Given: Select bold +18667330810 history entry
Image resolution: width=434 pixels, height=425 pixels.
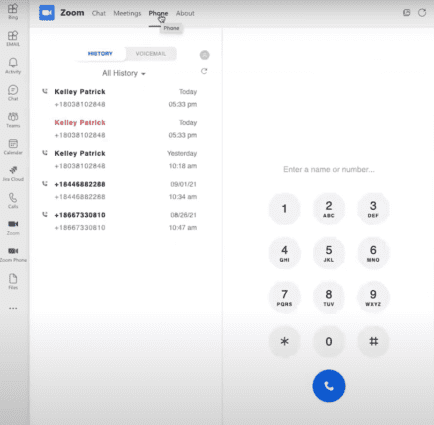Looking at the screenshot, I should [x=80, y=215].
